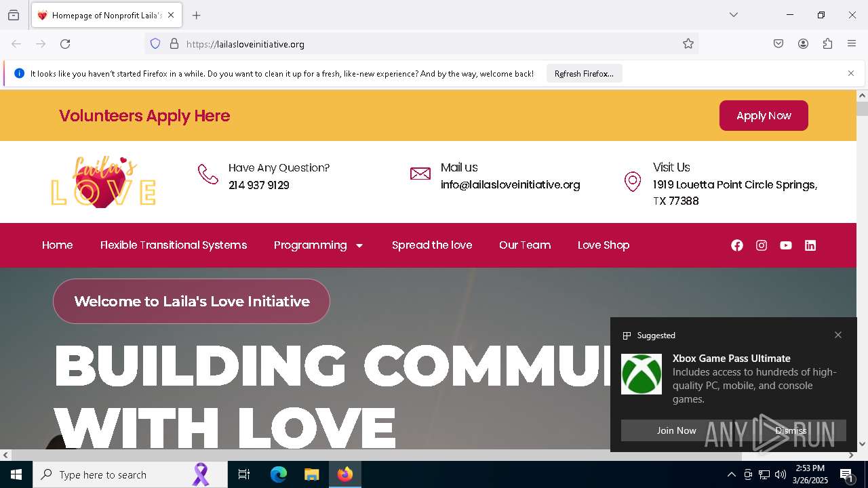Open Firefox View recent browsing icon
The image size is (868, 488).
(14, 15)
